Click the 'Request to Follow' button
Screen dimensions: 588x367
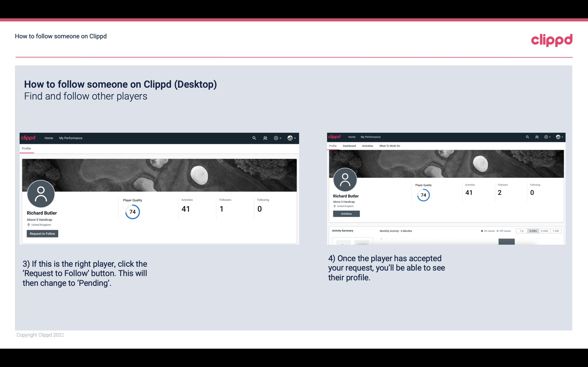[x=42, y=233]
